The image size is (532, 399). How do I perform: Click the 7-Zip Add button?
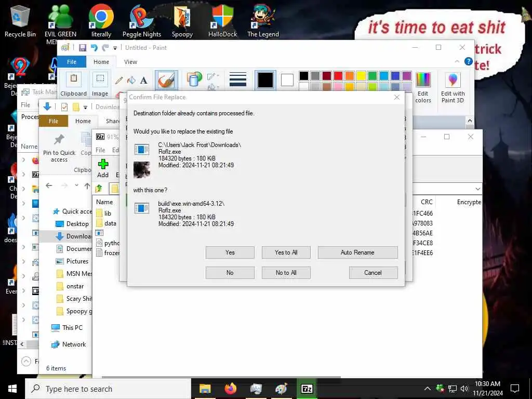click(103, 169)
